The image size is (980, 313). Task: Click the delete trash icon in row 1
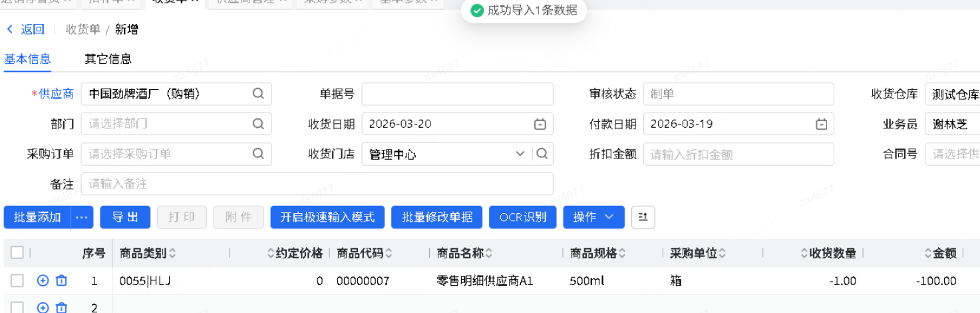point(61,281)
